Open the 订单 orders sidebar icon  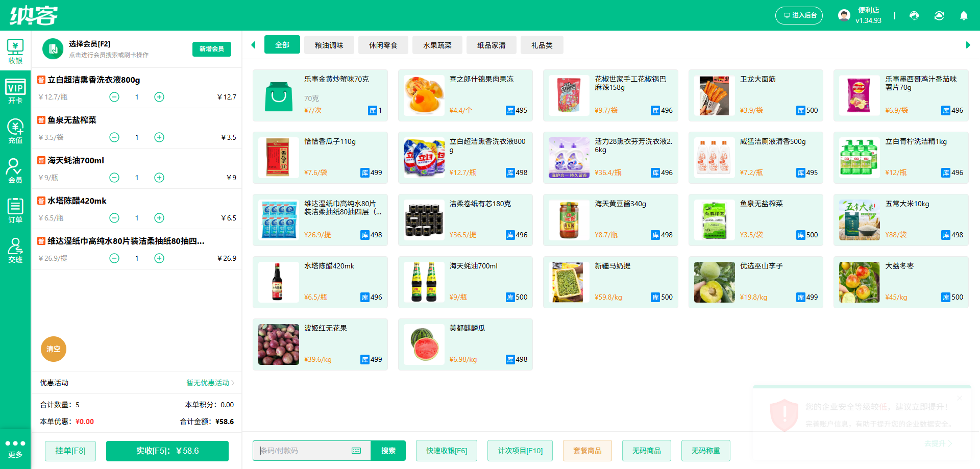click(15, 210)
